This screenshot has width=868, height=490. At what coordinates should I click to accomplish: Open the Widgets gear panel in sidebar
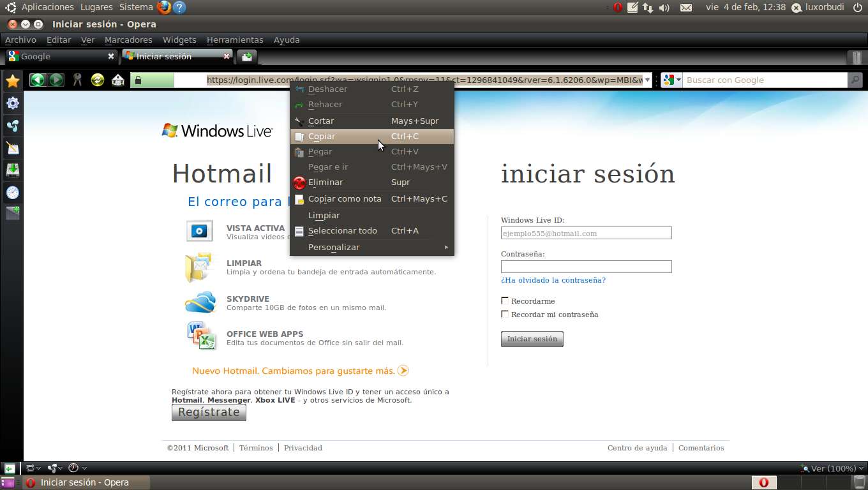tap(12, 103)
